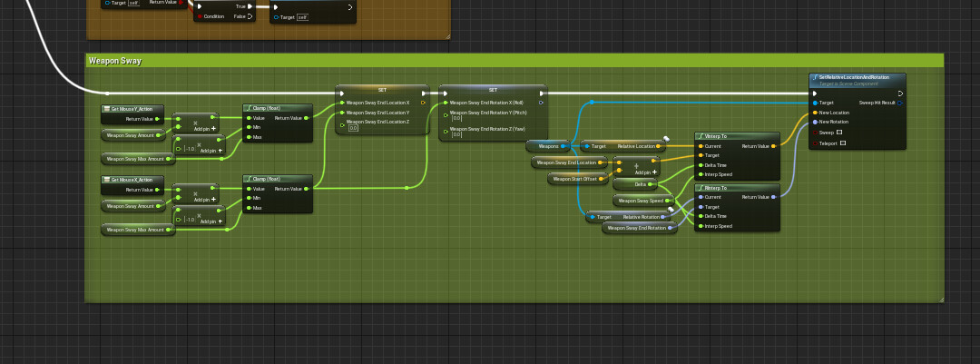Click Max pin on lower Clamp (float) node
The width and height of the screenshot is (980, 364).
coord(249,208)
